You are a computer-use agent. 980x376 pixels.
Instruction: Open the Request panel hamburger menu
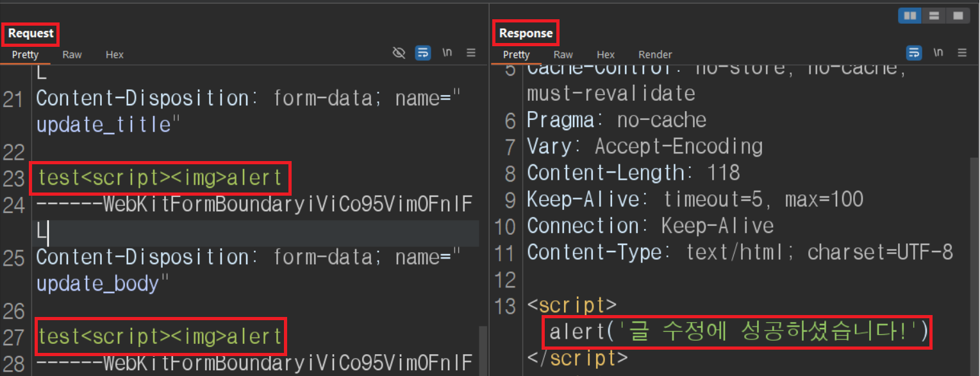[471, 53]
